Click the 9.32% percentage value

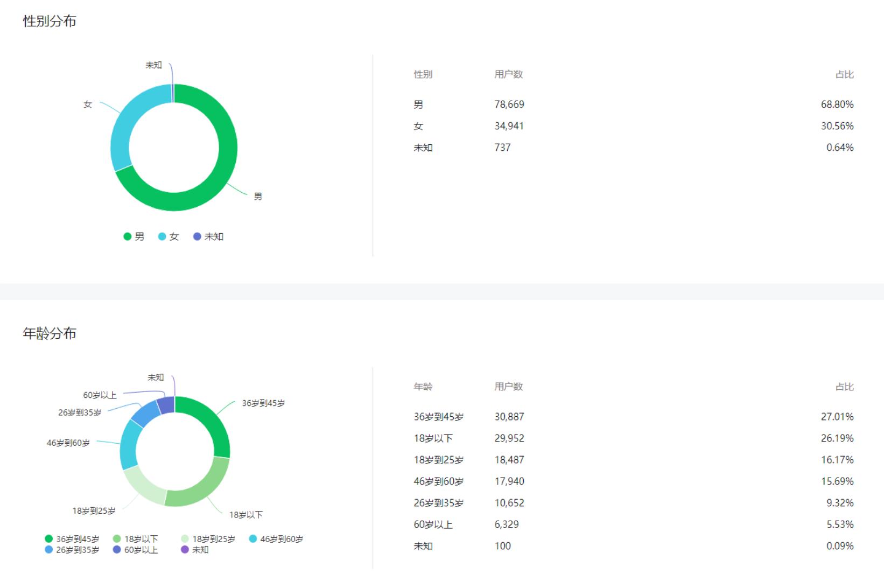pyautogui.click(x=840, y=503)
